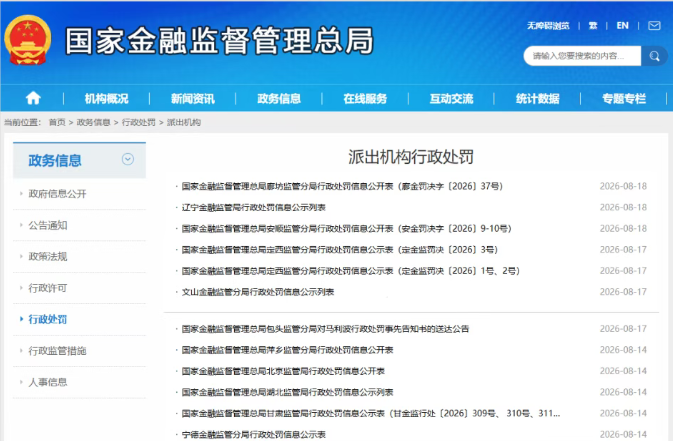Open 文山金融监管分局行政处罚信息公示列表
Viewport: 673px width, 441px height.
pos(258,292)
